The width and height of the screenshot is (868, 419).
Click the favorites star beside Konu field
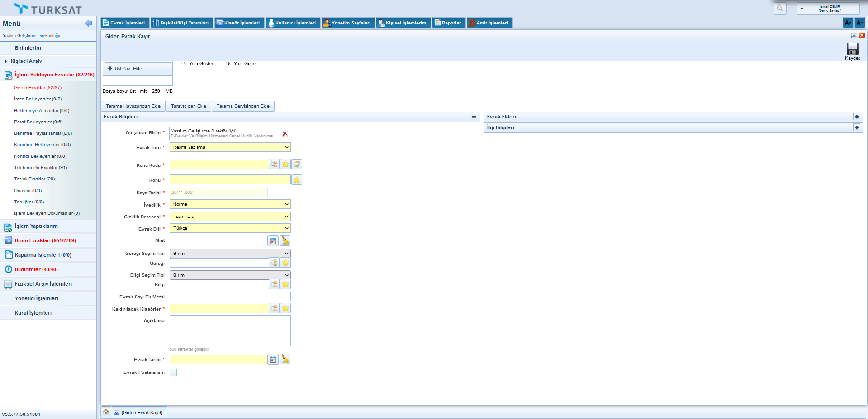tap(297, 180)
